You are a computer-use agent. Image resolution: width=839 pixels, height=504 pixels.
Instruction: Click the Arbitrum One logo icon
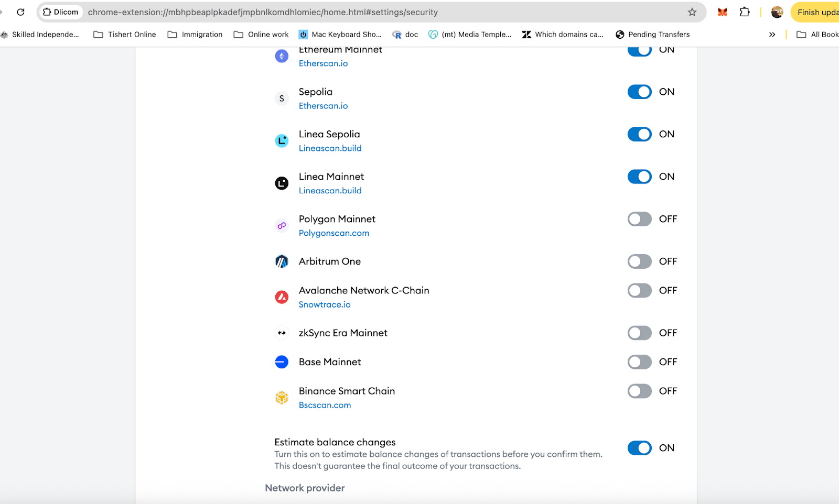pyautogui.click(x=282, y=261)
